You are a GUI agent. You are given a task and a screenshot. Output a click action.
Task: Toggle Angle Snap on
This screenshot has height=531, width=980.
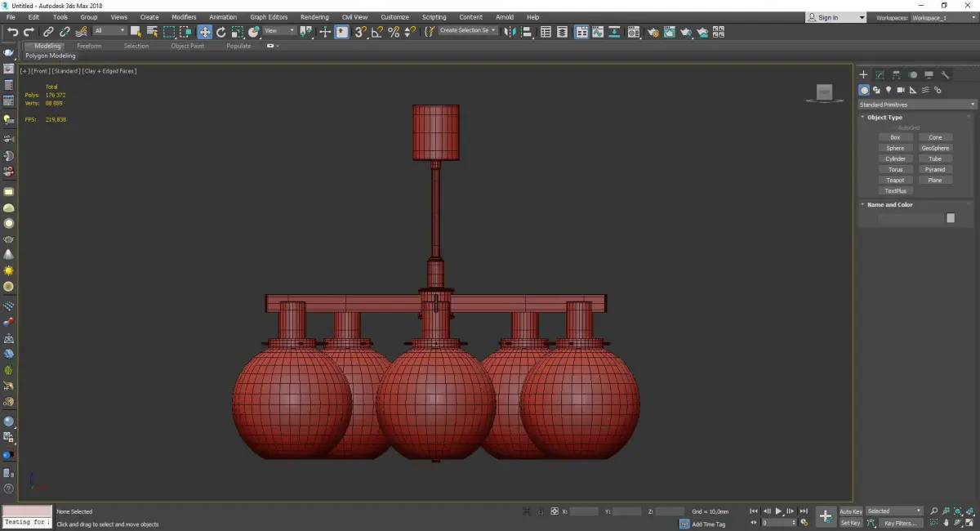(x=376, y=32)
